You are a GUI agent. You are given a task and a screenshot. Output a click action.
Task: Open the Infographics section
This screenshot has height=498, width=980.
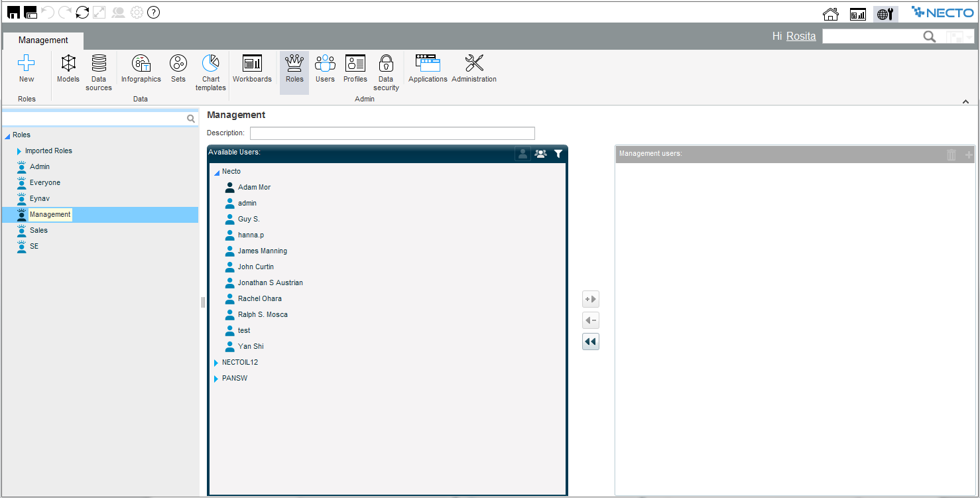[x=141, y=69]
